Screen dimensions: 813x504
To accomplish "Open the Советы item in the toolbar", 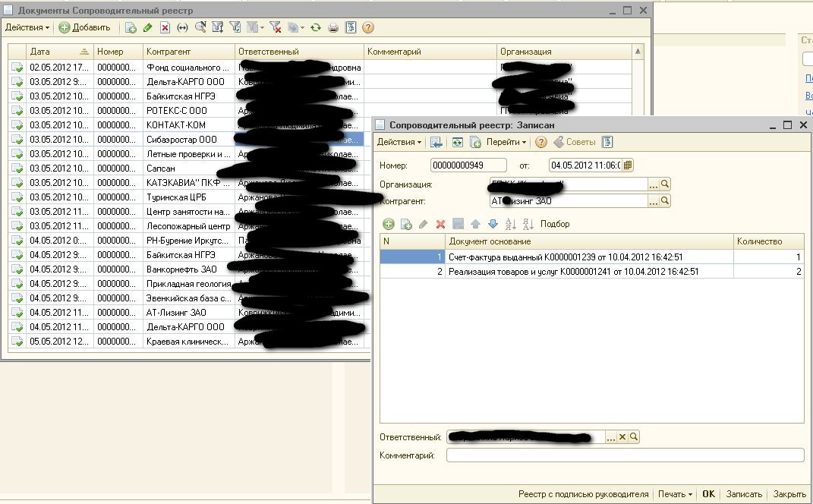I will [x=575, y=142].
